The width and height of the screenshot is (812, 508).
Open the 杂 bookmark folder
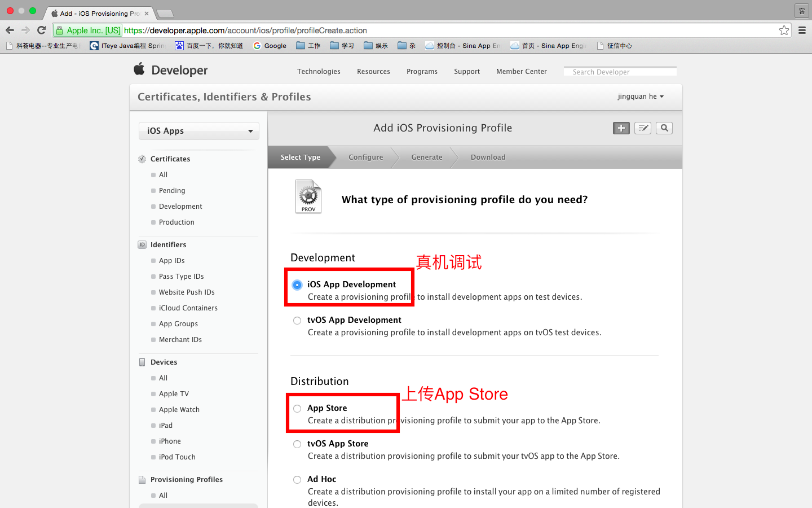pos(407,46)
